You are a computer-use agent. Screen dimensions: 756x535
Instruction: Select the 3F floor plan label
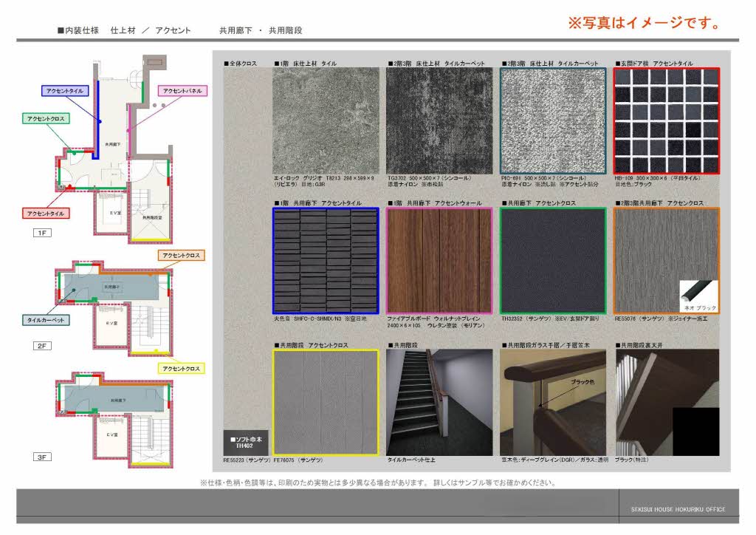click(x=41, y=457)
